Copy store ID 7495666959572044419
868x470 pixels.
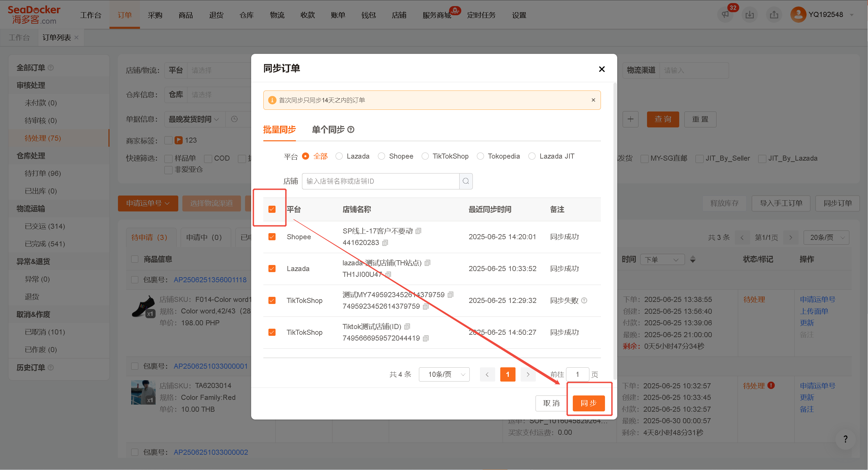426,338
